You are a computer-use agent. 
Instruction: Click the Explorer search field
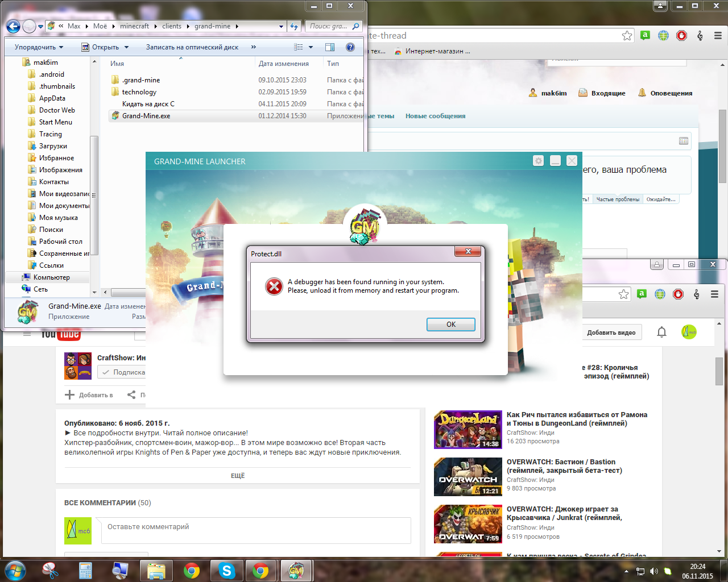[334, 26]
